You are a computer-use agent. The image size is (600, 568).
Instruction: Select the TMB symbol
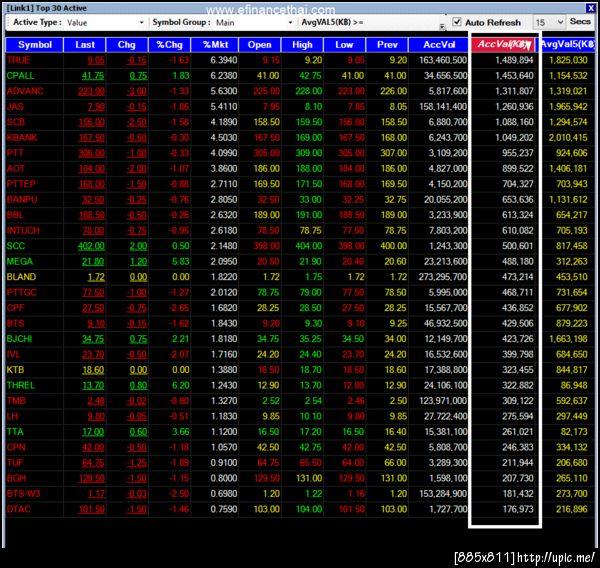pos(16,401)
